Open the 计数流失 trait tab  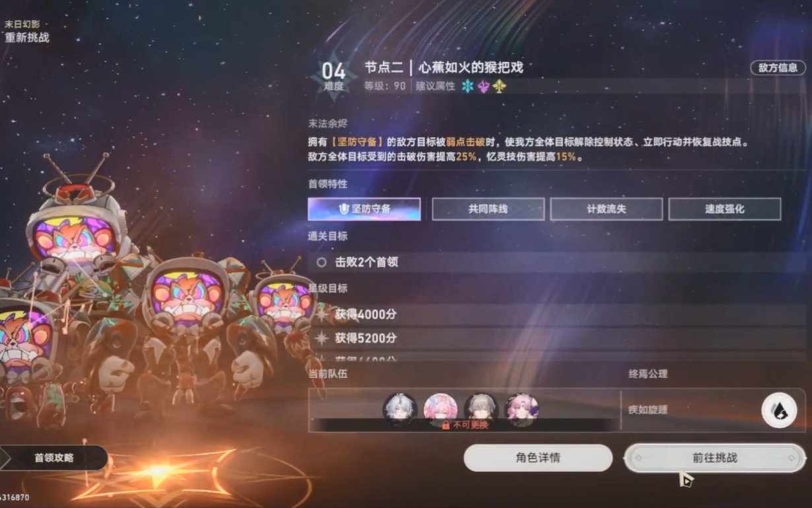(x=606, y=209)
